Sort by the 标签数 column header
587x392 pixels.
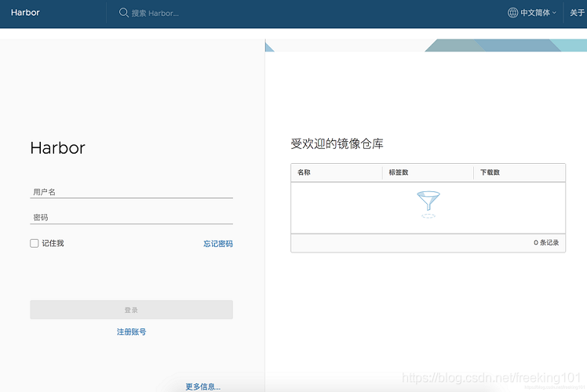399,172
